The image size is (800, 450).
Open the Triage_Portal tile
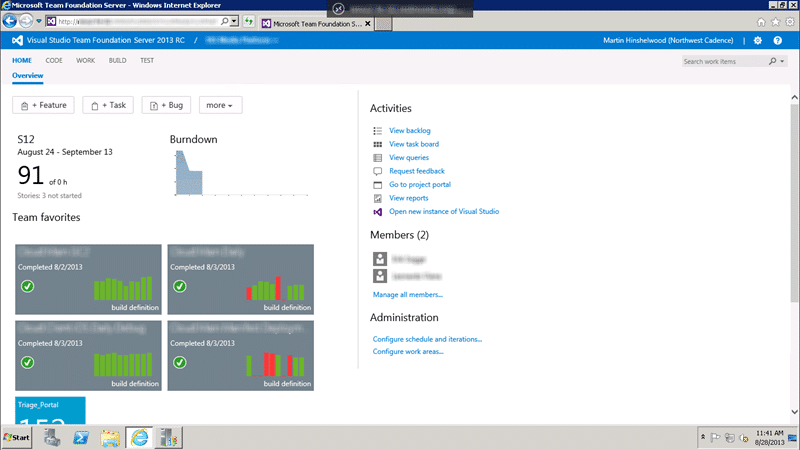coord(51,411)
